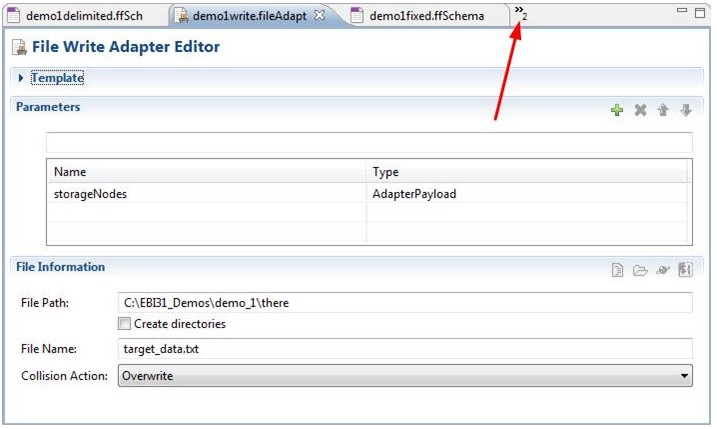Show the hidden editor tabs list
This screenshot has height=429, width=717.
[x=521, y=12]
